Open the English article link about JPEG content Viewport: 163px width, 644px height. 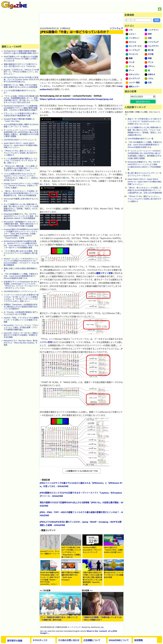[x=78, y=632]
